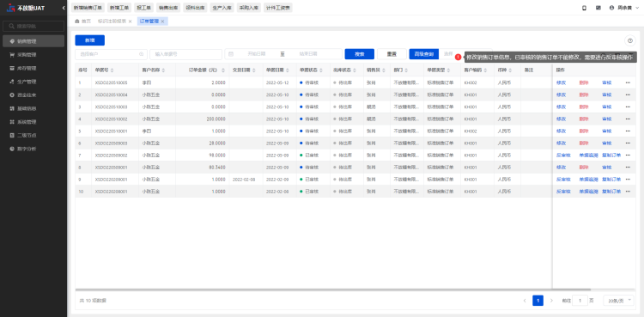This screenshot has height=317, width=644.
Task: Open the 选择客户 customer dropdown
Action: coord(111,54)
